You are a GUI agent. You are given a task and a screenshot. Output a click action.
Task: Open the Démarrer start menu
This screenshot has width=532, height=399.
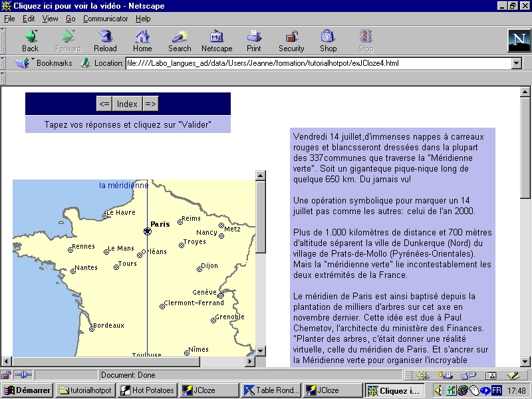[x=27, y=390]
